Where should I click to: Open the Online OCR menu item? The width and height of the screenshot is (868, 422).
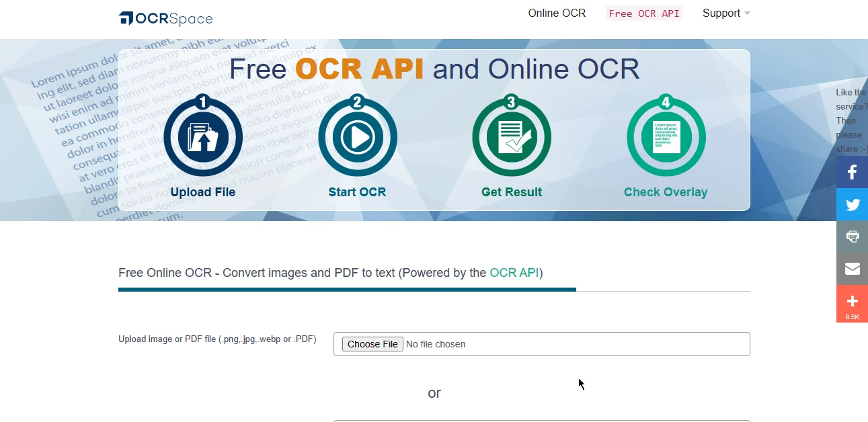[x=557, y=13]
